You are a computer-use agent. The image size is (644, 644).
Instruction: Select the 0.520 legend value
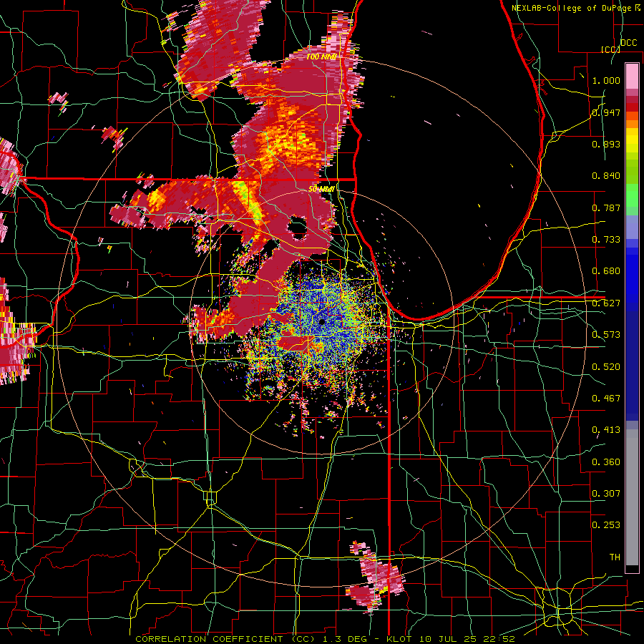[x=606, y=367]
